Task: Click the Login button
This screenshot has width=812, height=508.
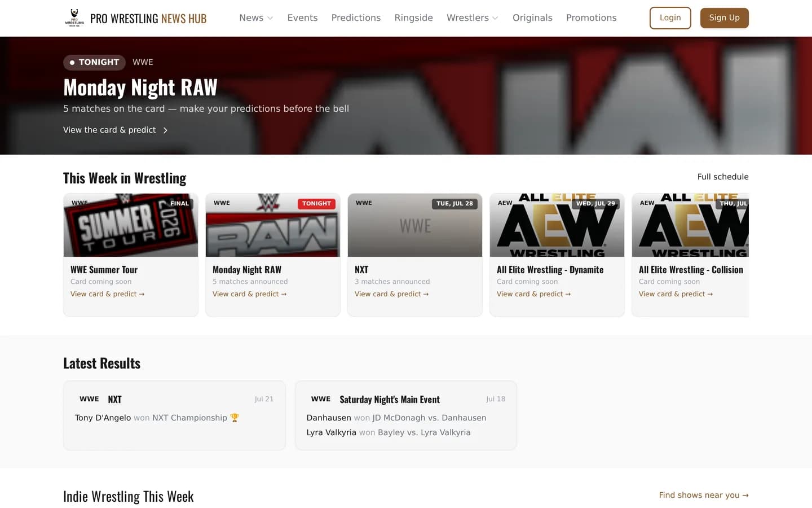Action: coord(670,18)
